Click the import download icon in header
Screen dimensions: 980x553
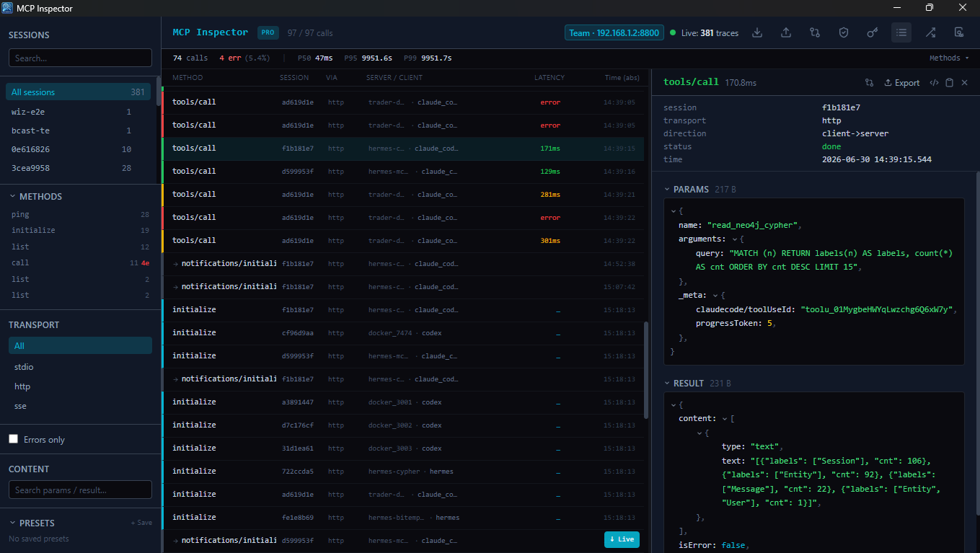click(x=757, y=32)
